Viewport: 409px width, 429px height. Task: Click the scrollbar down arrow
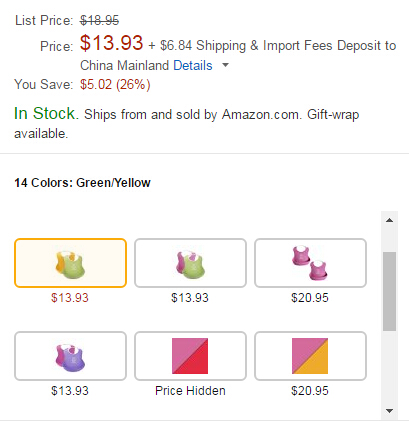pyautogui.click(x=389, y=411)
